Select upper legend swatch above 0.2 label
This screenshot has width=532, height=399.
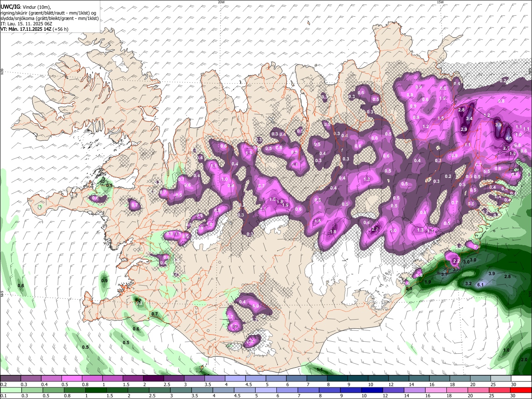[10, 378]
